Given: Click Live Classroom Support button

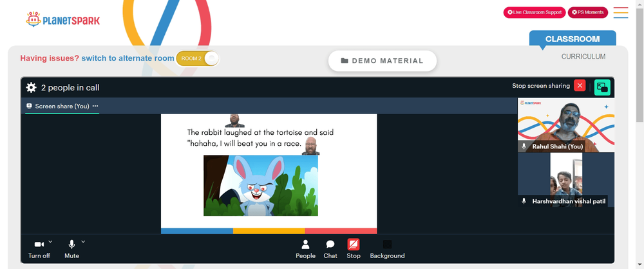Looking at the screenshot, I should pos(535,12).
